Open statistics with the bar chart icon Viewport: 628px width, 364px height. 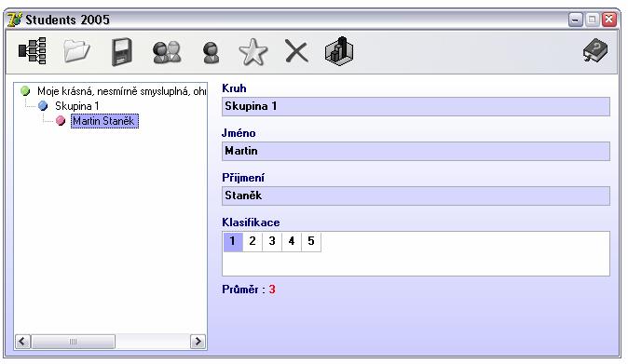click(339, 51)
